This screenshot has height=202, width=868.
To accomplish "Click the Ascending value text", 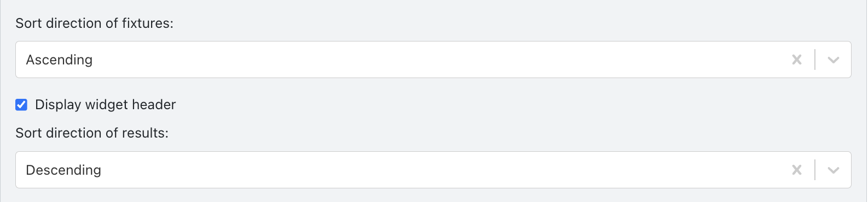I will (59, 60).
